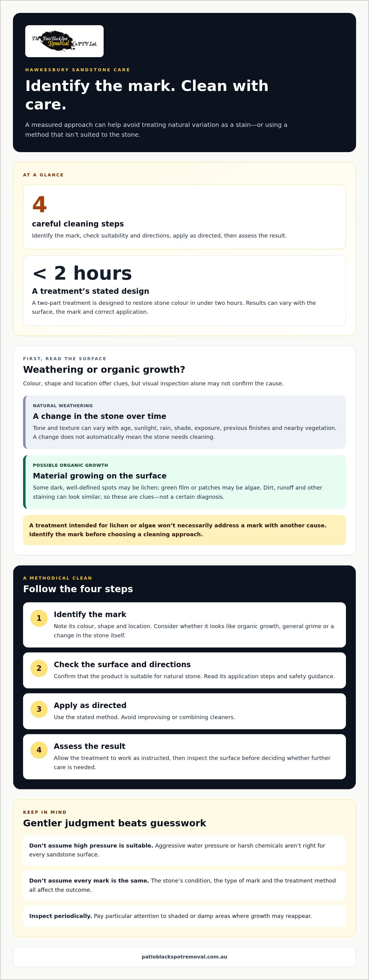Select the Natural Weathering card
Screen dimensions: 369x980
coord(184,422)
